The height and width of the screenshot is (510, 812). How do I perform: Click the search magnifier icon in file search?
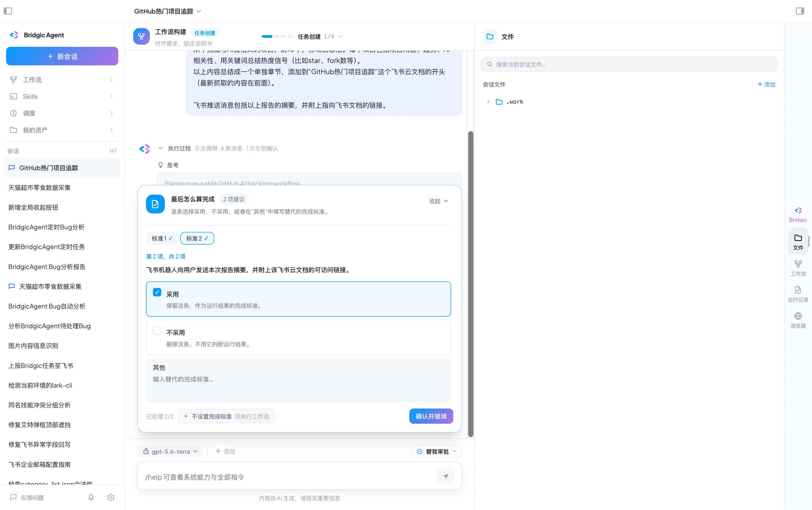point(489,64)
